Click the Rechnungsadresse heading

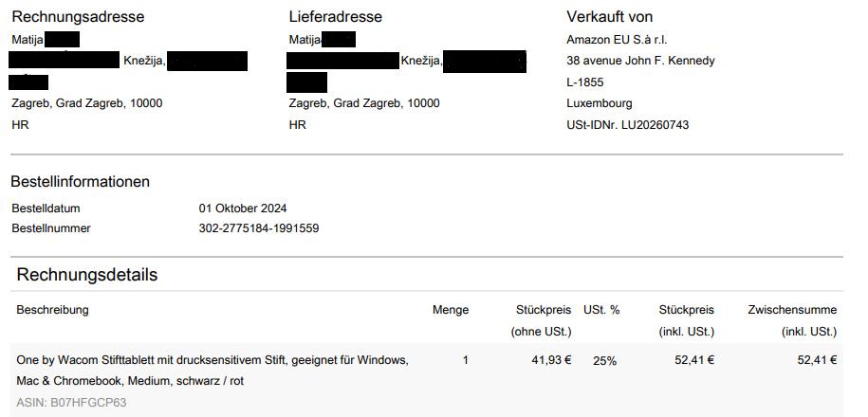tap(78, 17)
